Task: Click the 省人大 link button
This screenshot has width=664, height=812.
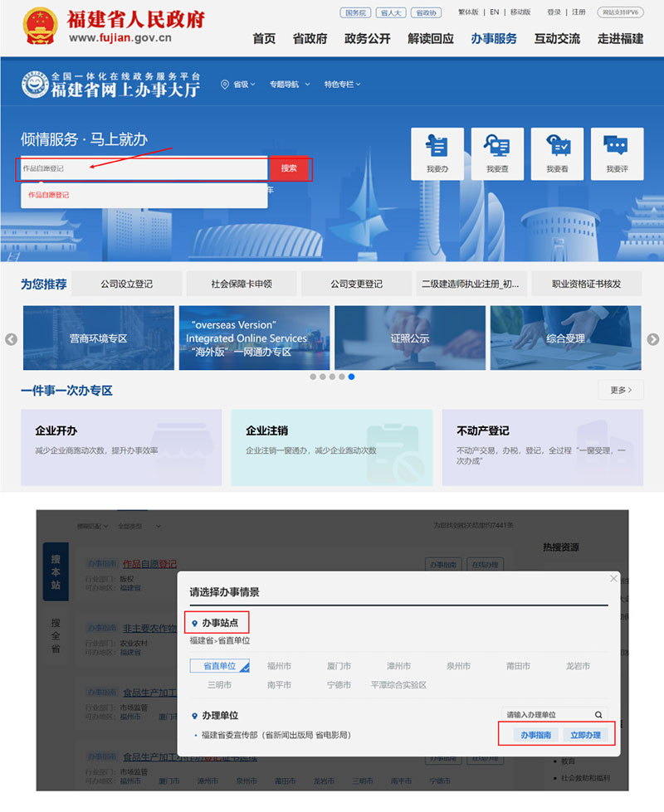Action: 391,13
